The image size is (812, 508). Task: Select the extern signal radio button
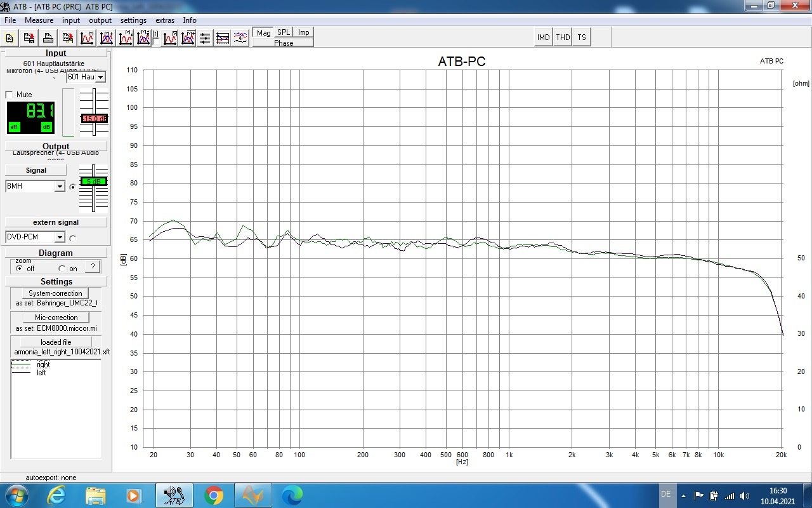click(x=72, y=238)
